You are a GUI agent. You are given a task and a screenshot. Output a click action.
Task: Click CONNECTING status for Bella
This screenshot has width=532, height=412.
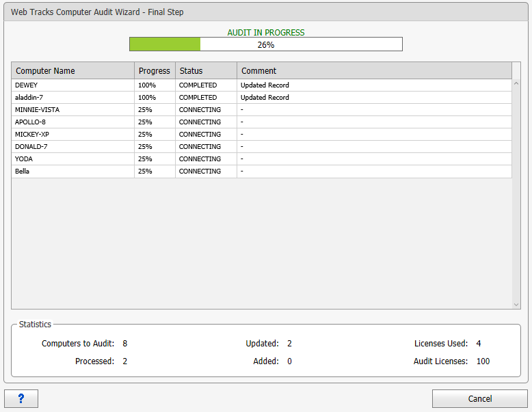coord(200,171)
